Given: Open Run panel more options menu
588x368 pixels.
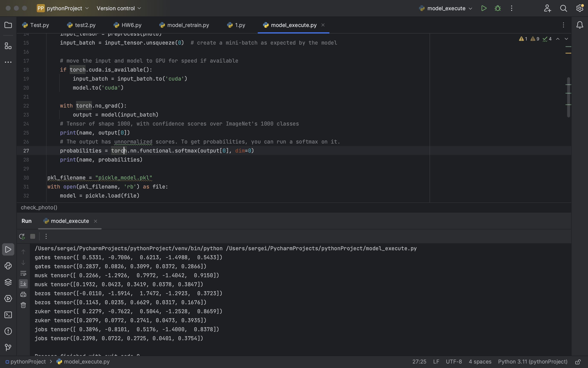Looking at the screenshot, I should [46, 236].
